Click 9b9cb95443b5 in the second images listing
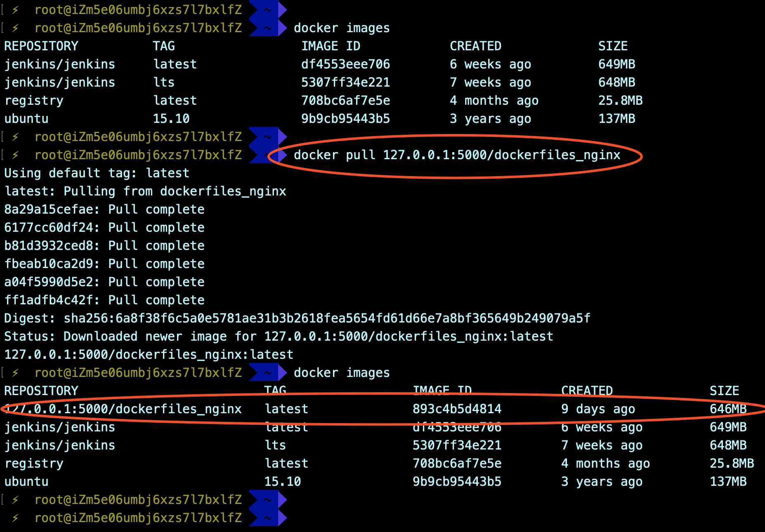The width and height of the screenshot is (765, 532). pyautogui.click(x=457, y=482)
